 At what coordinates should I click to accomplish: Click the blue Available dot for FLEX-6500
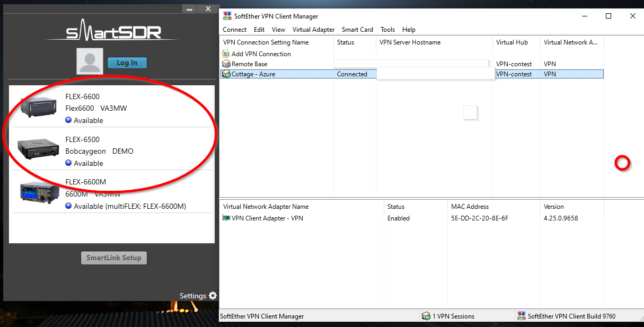(x=68, y=163)
